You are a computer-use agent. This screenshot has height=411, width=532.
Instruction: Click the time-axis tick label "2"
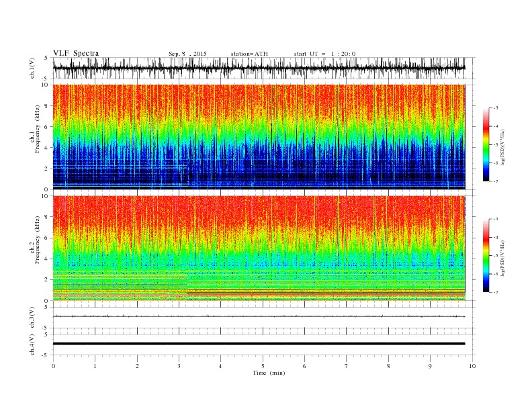tap(137, 366)
